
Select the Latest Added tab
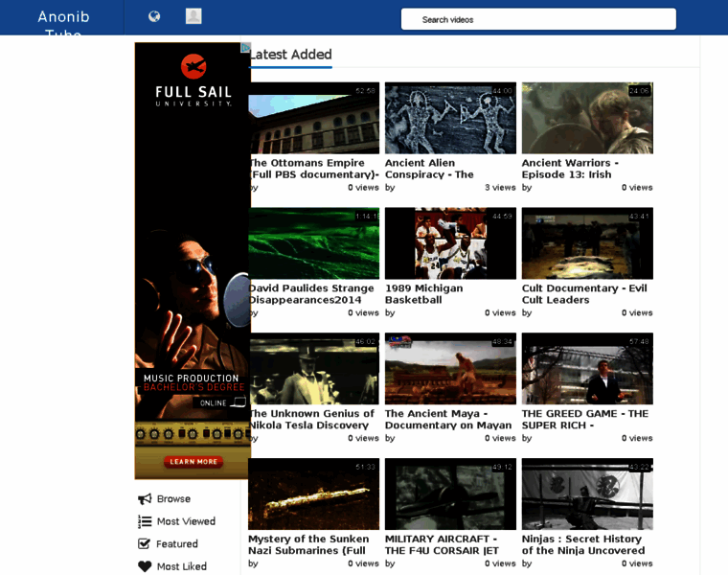coord(291,55)
